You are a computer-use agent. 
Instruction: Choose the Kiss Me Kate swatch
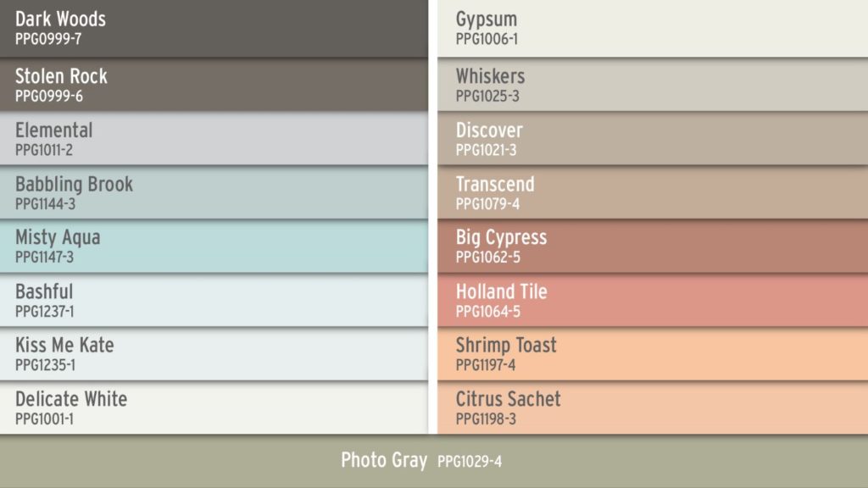coord(214,353)
